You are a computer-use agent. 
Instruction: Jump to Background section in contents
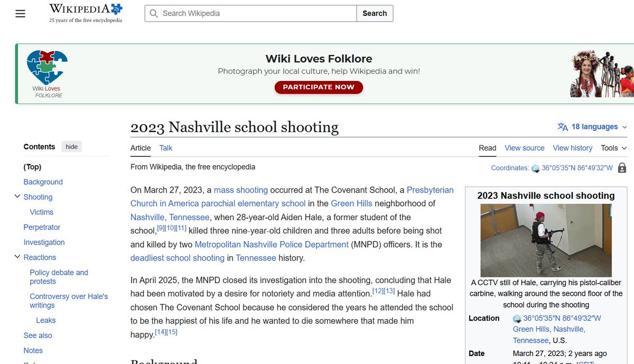pyautogui.click(x=43, y=182)
